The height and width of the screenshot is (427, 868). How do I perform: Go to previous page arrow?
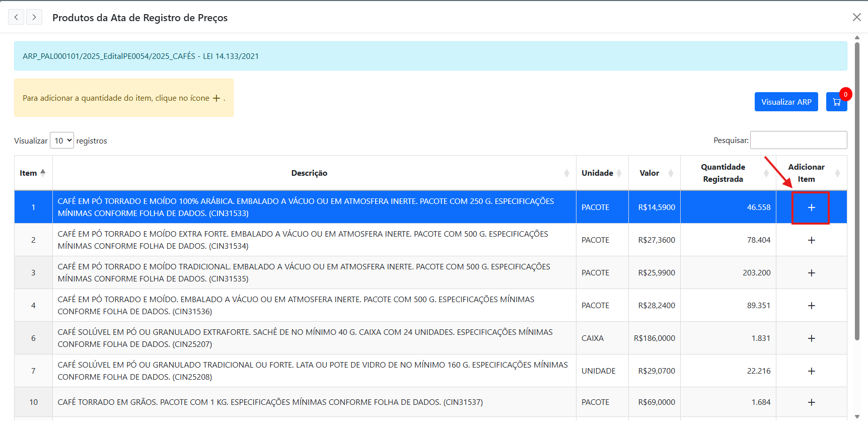pos(16,17)
